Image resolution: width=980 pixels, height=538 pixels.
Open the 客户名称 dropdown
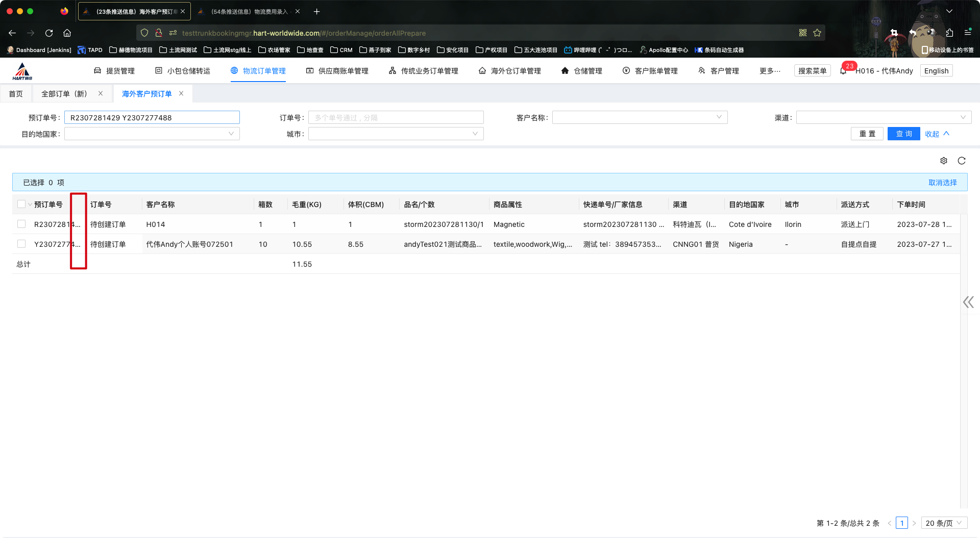tap(640, 118)
